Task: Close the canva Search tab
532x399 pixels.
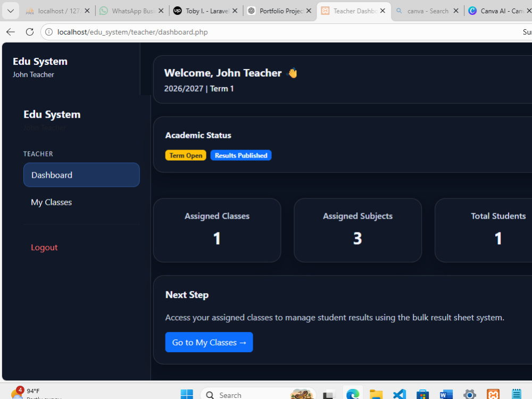Action: pos(456,11)
